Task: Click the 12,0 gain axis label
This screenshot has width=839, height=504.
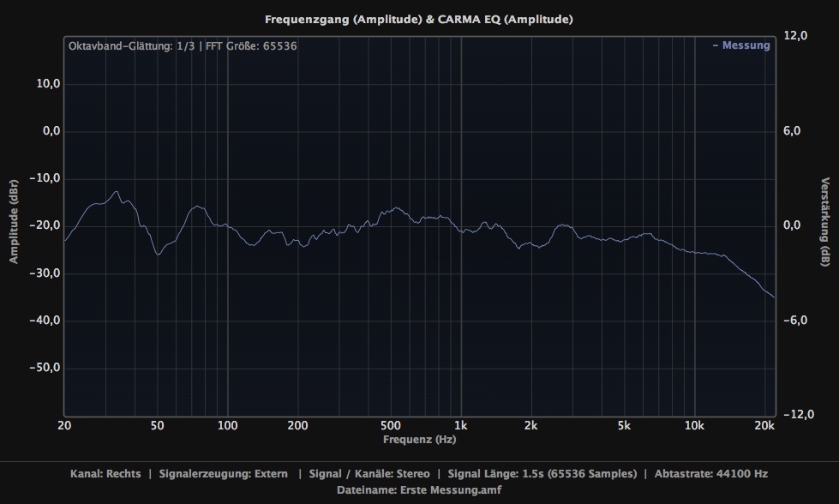Action: (796, 36)
